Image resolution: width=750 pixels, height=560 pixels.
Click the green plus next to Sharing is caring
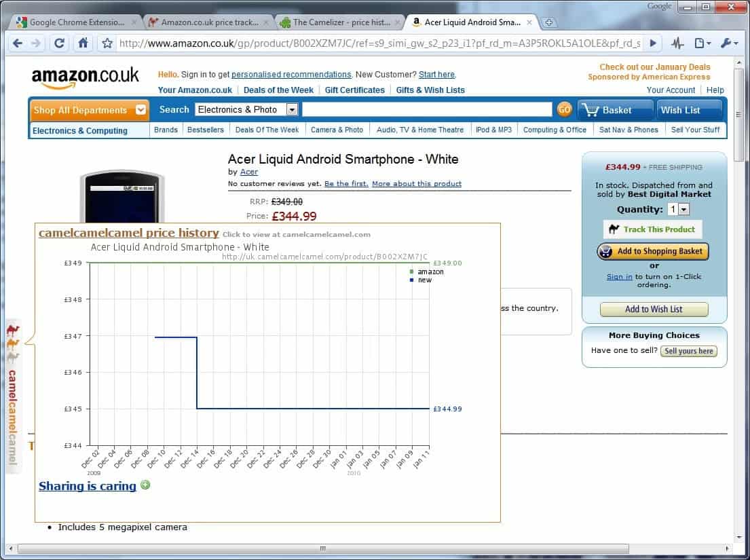[145, 485]
